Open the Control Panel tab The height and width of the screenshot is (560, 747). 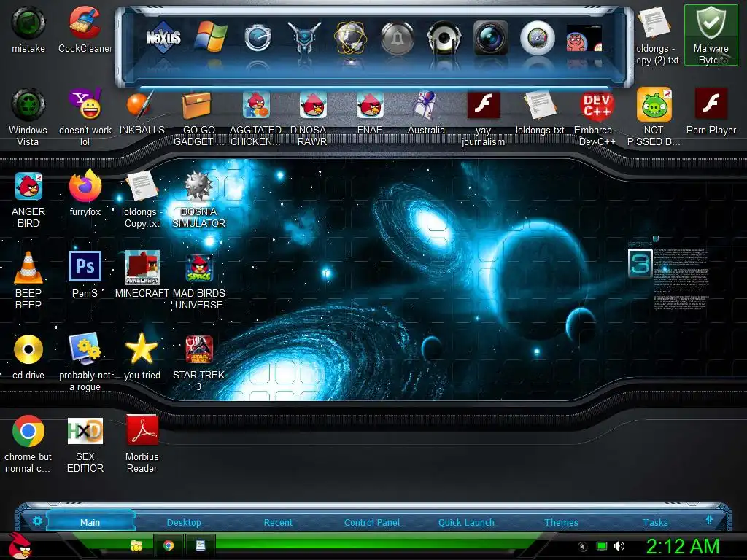(371, 522)
